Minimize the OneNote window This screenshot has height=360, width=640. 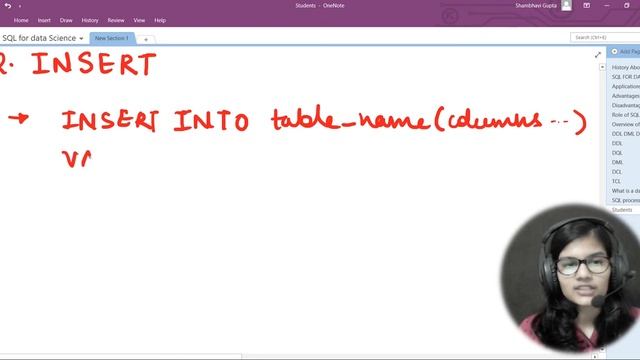coord(607,5)
